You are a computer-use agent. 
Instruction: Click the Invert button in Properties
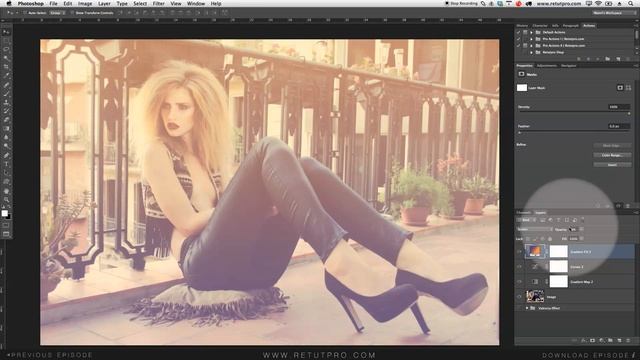coord(612,165)
